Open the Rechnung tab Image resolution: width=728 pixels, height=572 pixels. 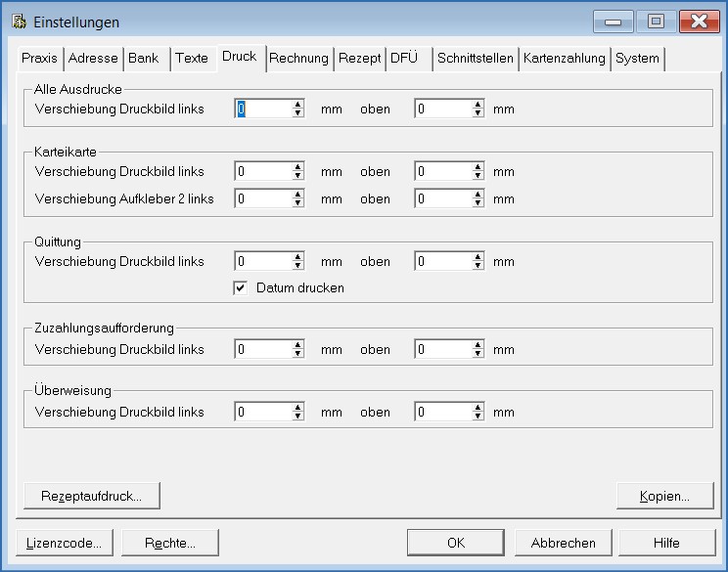tap(298, 59)
